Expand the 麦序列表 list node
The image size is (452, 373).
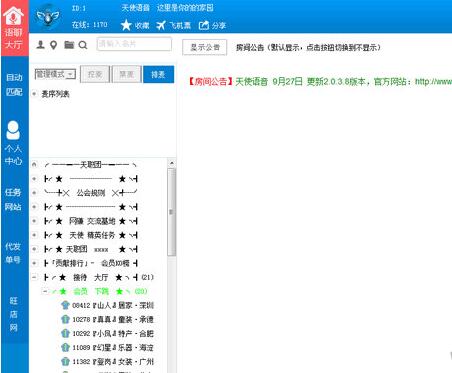(34, 94)
